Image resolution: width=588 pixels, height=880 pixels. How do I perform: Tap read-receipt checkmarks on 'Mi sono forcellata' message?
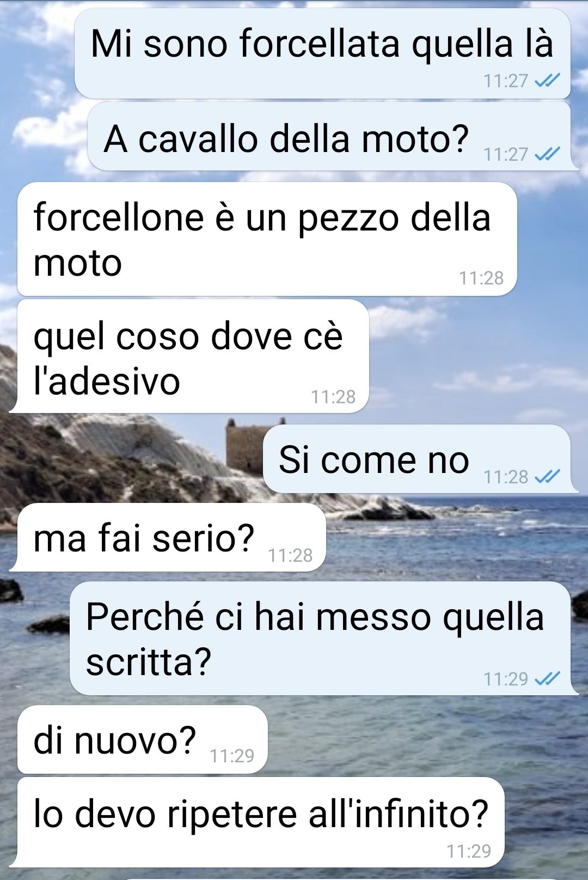click(x=547, y=81)
